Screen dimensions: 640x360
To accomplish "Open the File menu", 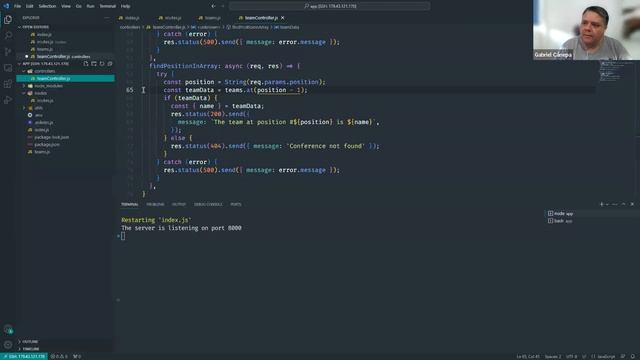I will tap(18, 6).
